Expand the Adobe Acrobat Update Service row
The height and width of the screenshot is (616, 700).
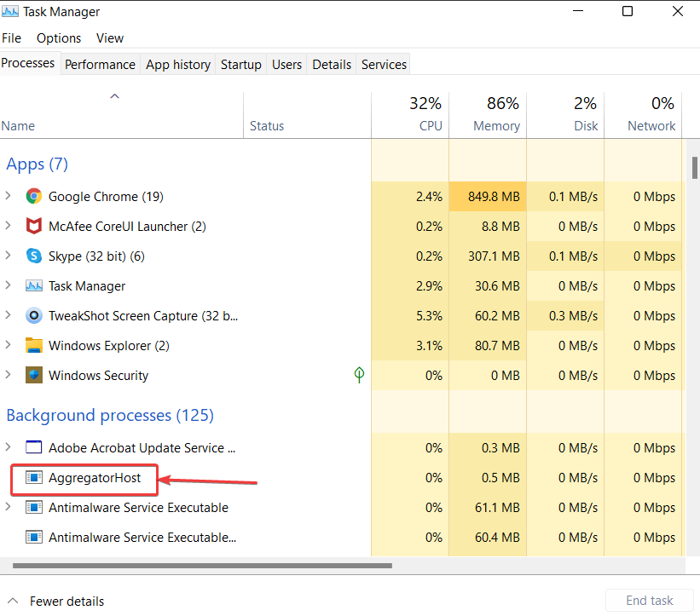tap(8, 446)
